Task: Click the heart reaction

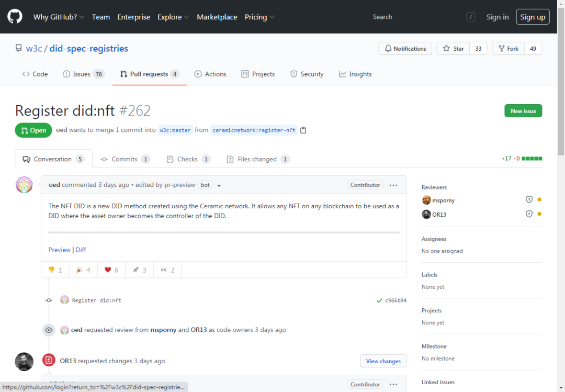Action: 111,270
